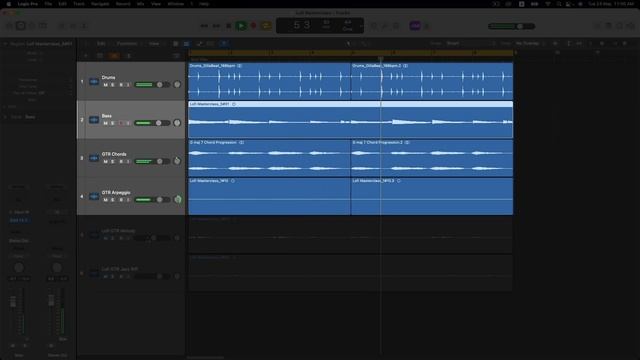The width and height of the screenshot is (640, 360).
Task: Expand the Track Bass inspector disclosure triangle
Action: coord(5,117)
